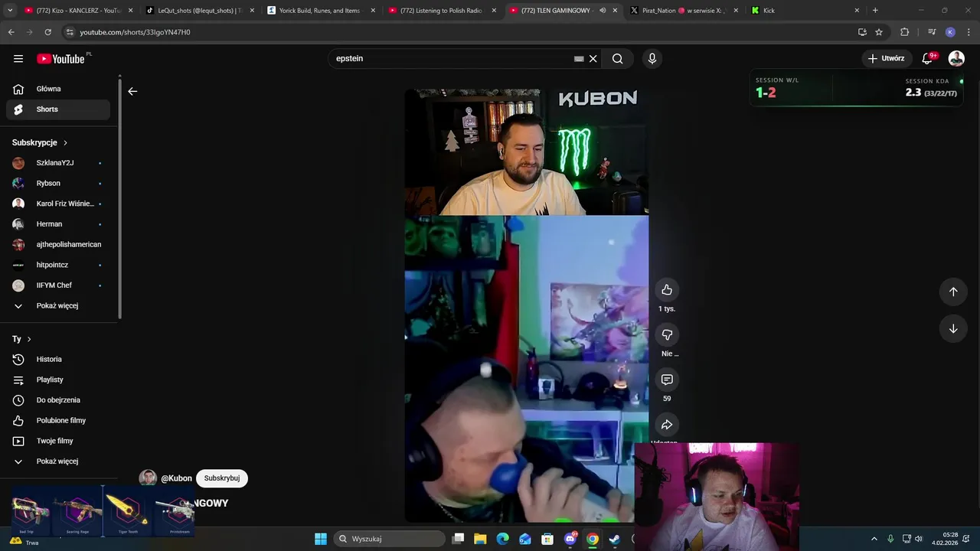980x551 pixels.
Task: Open the comments showing 59
Action: (x=667, y=380)
